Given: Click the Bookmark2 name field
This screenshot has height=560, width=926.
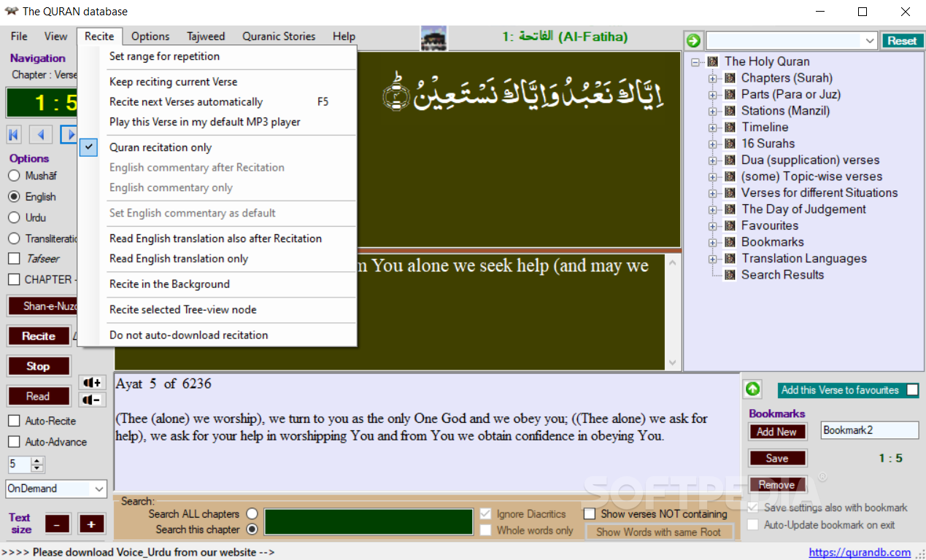Looking at the screenshot, I should click(x=870, y=430).
